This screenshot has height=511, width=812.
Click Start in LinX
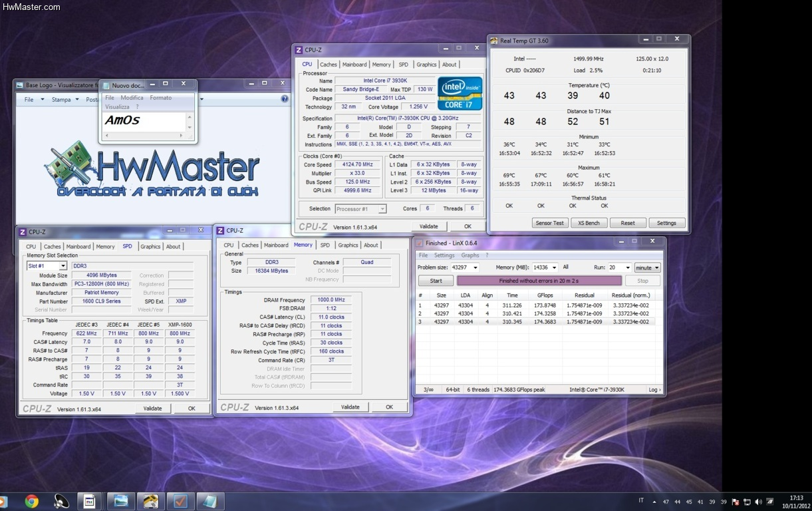[x=436, y=281]
